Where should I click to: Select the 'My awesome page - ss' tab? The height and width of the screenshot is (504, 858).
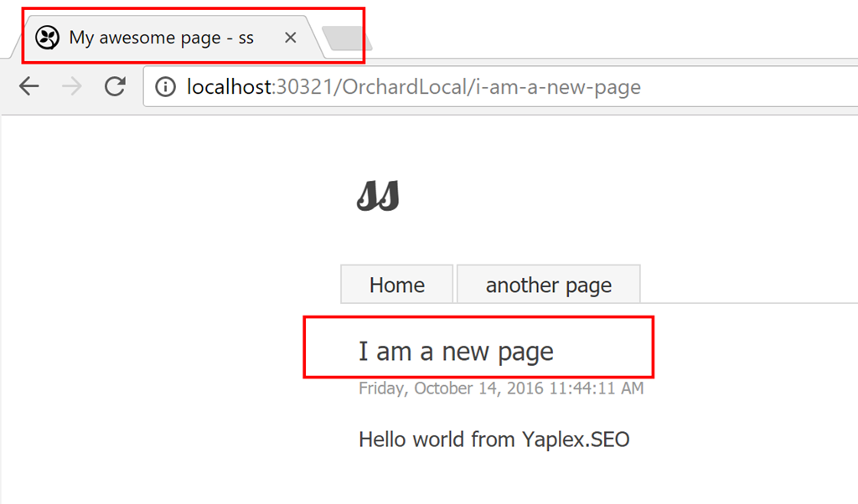pos(161,38)
